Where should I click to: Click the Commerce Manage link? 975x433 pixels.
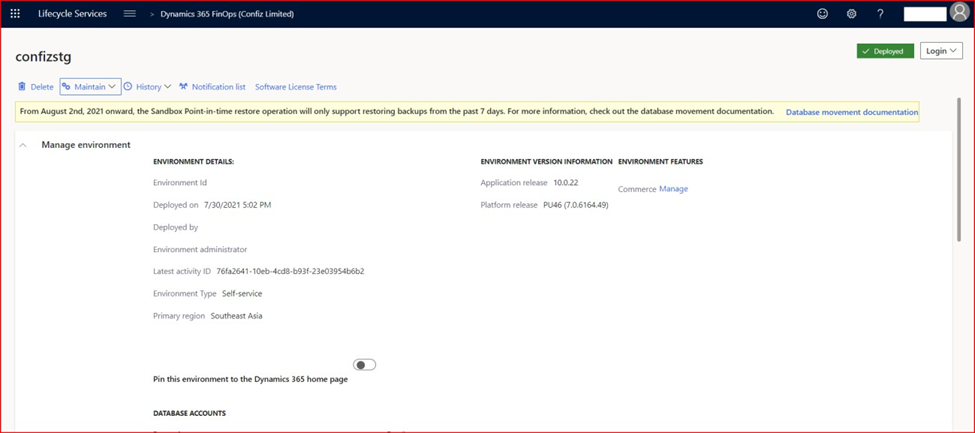[x=673, y=189]
